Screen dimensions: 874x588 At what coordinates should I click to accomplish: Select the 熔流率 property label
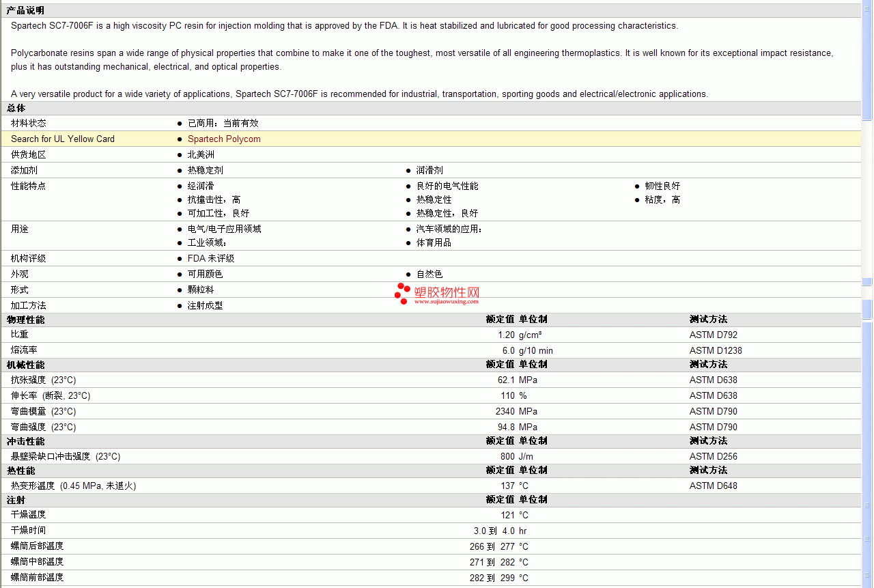pyautogui.click(x=24, y=350)
